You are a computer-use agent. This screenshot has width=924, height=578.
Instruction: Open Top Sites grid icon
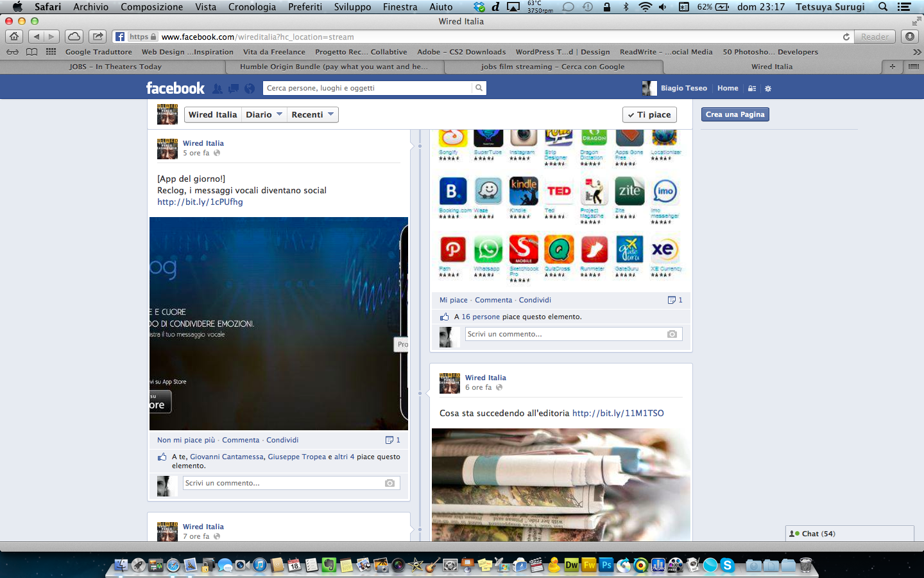tap(51, 52)
